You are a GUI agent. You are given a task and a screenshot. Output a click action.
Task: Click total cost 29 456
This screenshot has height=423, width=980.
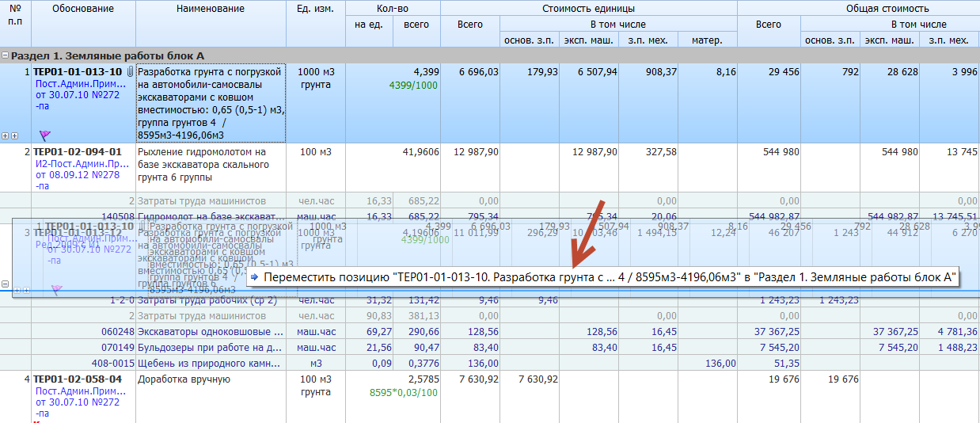click(x=783, y=72)
